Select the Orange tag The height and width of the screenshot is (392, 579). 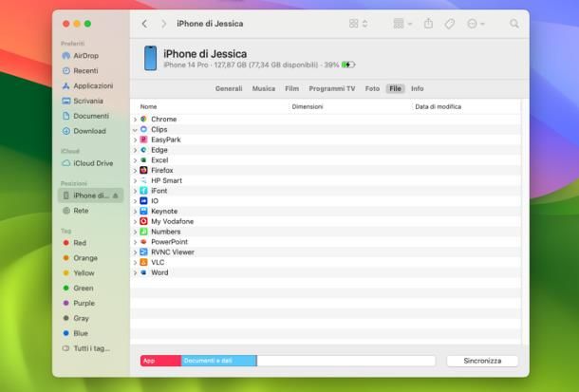point(80,258)
